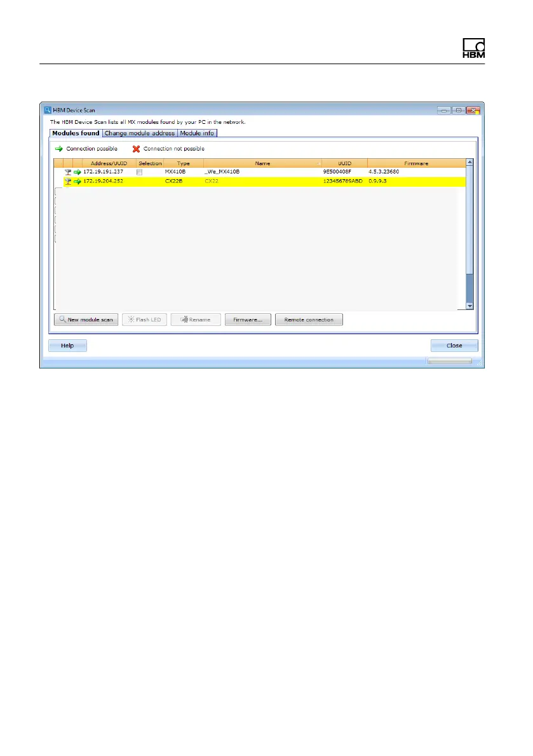The height and width of the screenshot is (756, 533).
Task: Click the Rename button
Action: click(x=196, y=320)
